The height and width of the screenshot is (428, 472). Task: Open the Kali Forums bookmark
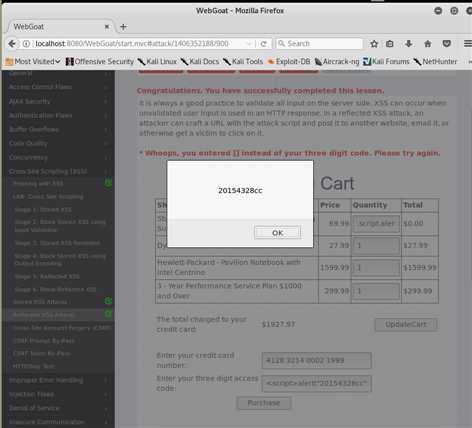(x=386, y=62)
